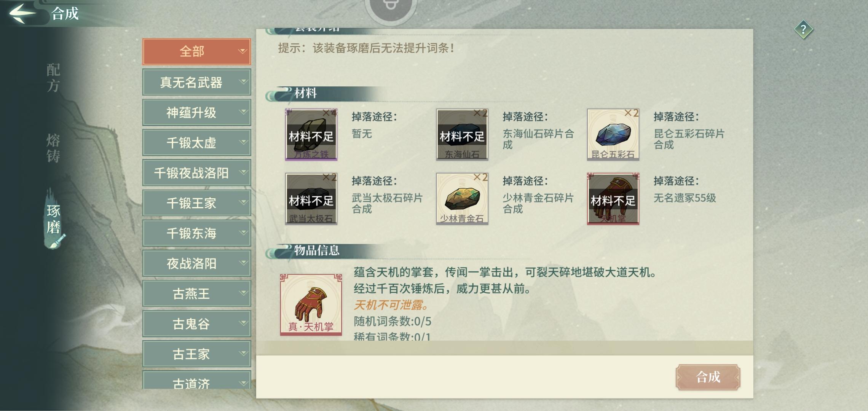
Task: Select the 武当太极石 material icon
Action: coord(311,199)
